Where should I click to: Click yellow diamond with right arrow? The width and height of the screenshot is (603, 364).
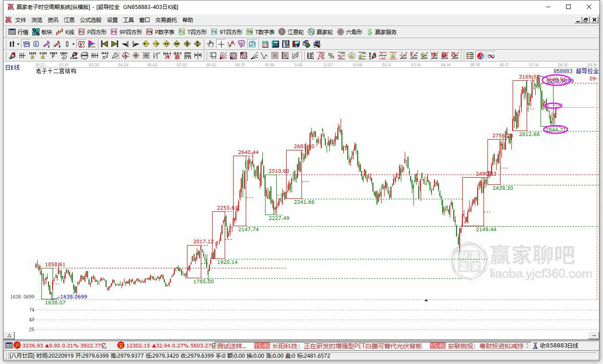[156, 44]
